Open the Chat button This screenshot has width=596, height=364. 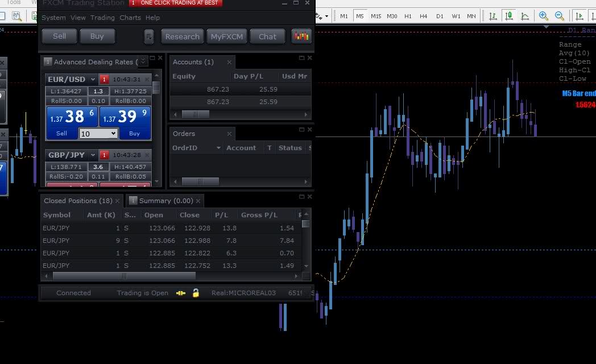point(268,36)
